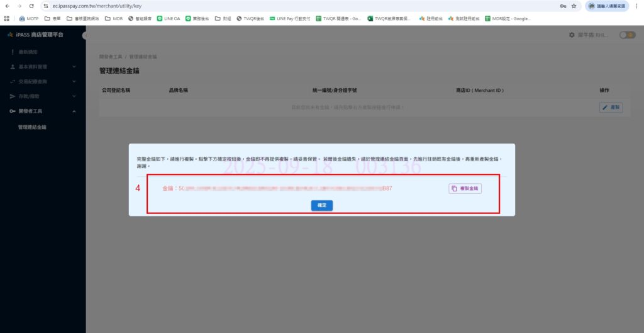The height and width of the screenshot is (333, 644).
Task: Open 最新通知 in the sidebar
Action: tap(28, 52)
